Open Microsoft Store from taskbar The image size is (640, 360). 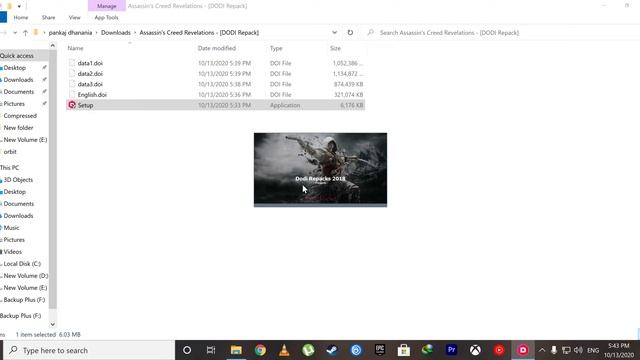coord(404,350)
